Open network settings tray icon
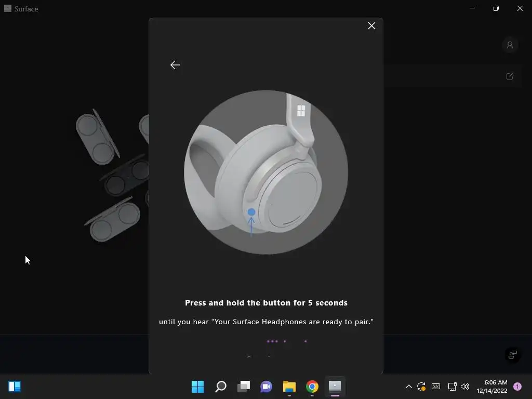This screenshot has height=399, width=532. click(453, 387)
